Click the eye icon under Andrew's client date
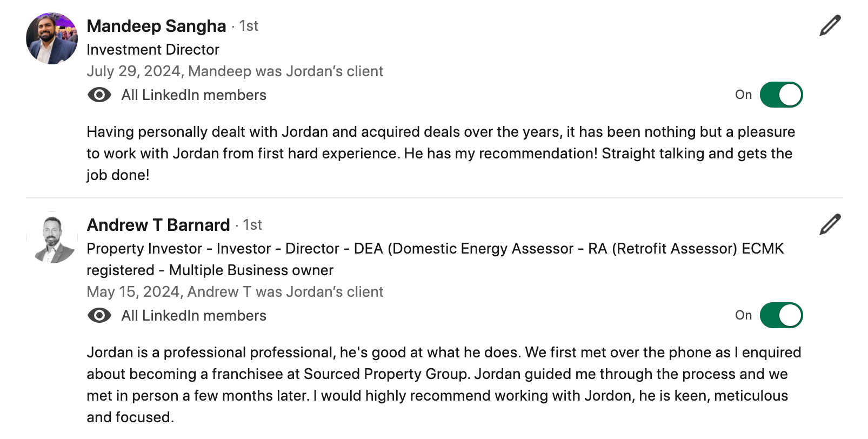 pyautogui.click(x=99, y=316)
